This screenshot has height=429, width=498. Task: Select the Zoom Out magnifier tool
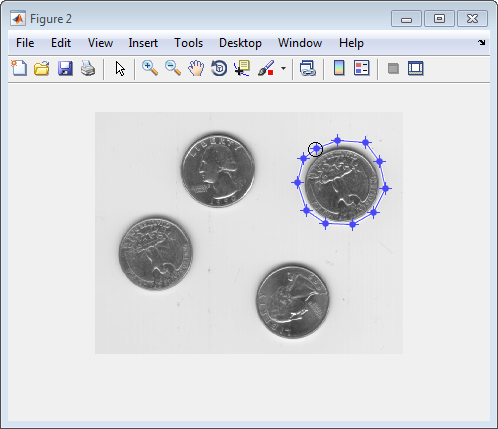173,68
